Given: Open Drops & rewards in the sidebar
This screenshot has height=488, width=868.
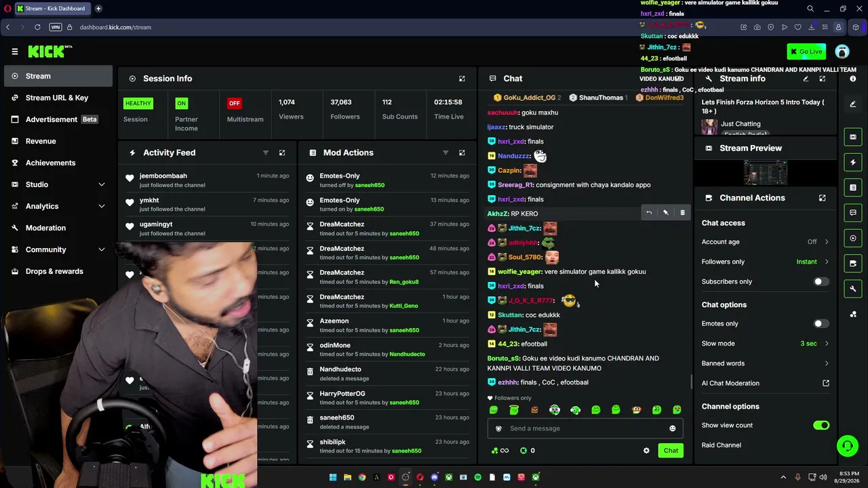Looking at the screenshot, I should 58,271.
